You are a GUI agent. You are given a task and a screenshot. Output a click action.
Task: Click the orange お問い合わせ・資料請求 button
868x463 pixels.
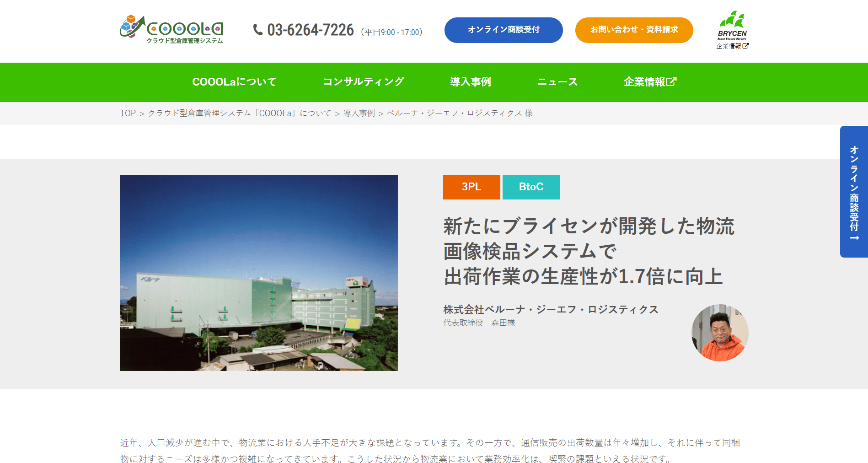(634, 30)
